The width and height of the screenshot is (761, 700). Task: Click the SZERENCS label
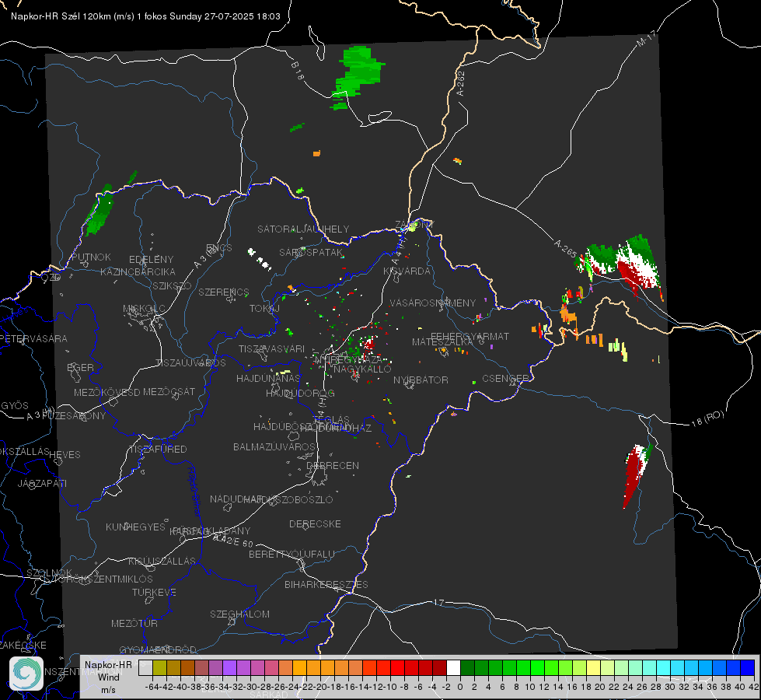tap(224, 292)
